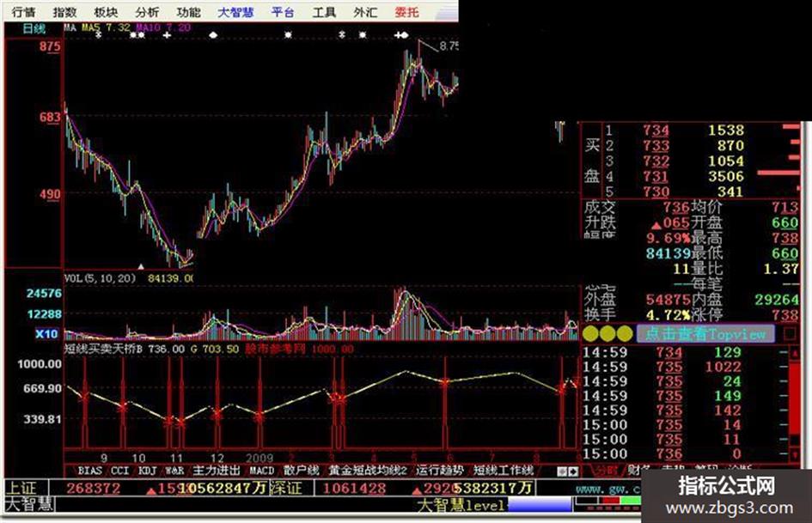Click left scroll arrow of indicator tabs
The image size is (812, 523).
[562, 471]
